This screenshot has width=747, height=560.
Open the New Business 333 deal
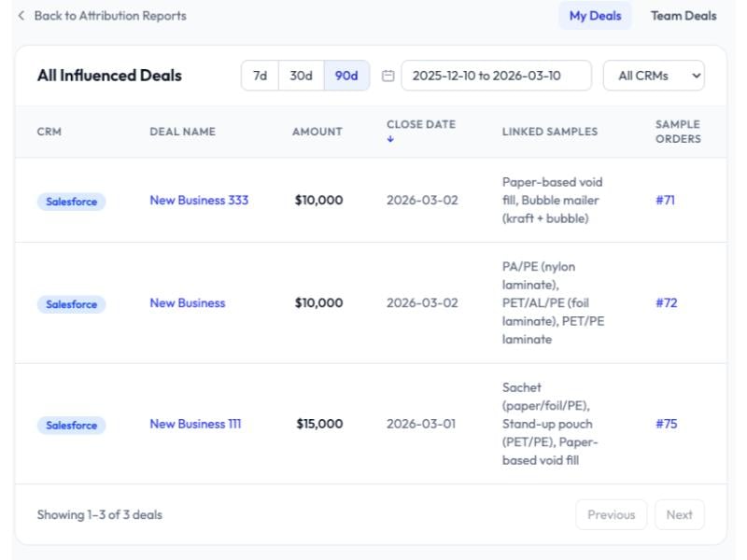coord(198,199)
